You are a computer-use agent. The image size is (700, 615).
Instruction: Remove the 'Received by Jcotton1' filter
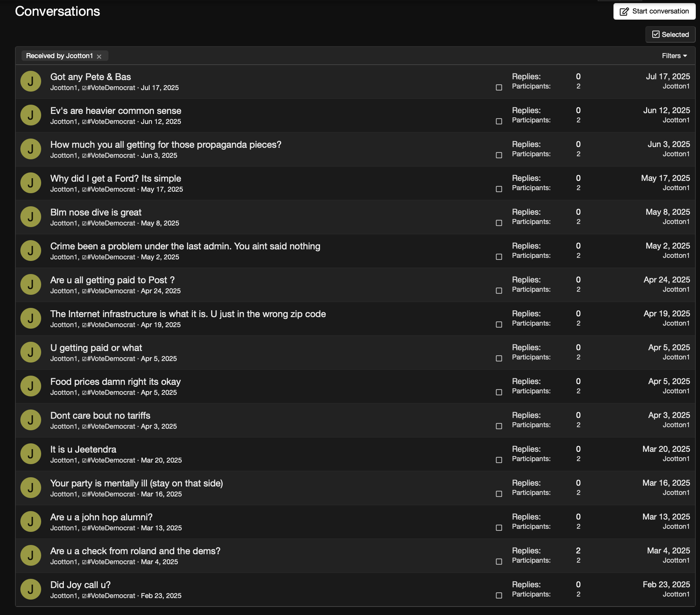pos(99,56)
